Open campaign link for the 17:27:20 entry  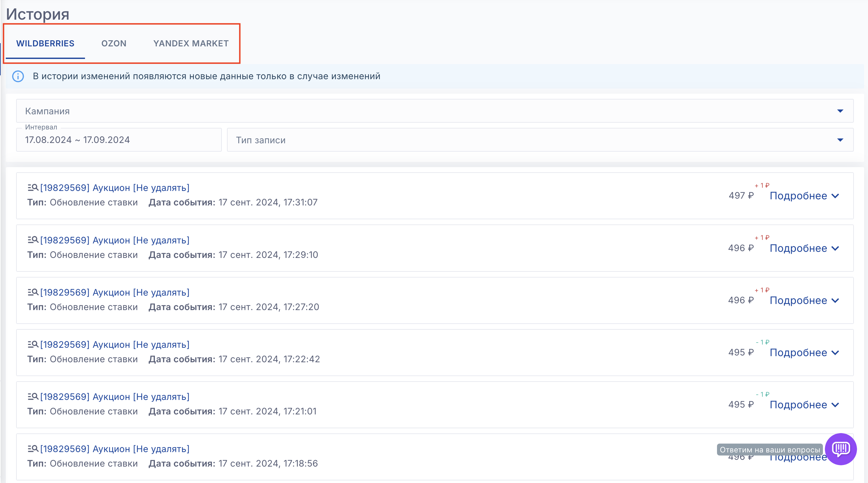pyautogui.click(x=115, y=292)
